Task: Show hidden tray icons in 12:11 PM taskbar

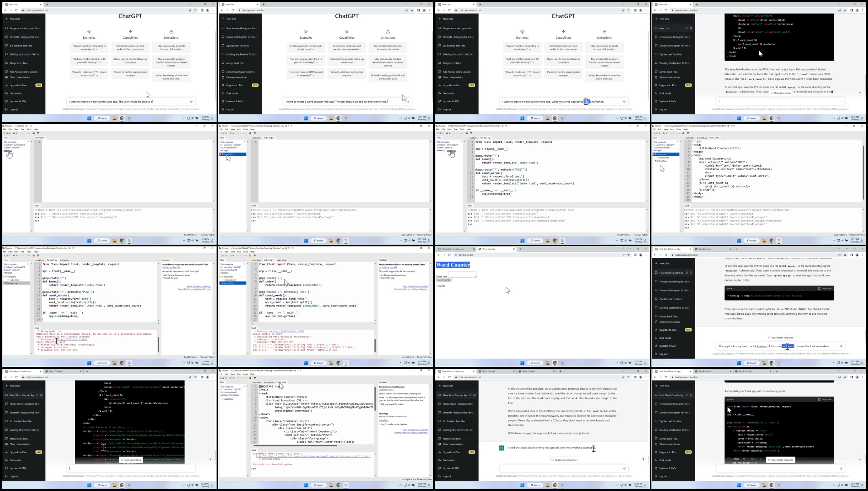Action: [401, 118]
